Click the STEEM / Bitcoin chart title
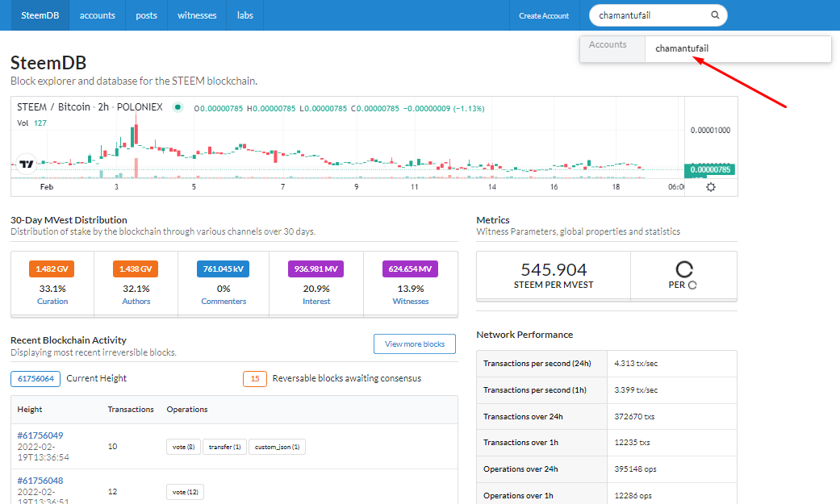This screenshot has width=840, height=504. [x=90, y=107]
